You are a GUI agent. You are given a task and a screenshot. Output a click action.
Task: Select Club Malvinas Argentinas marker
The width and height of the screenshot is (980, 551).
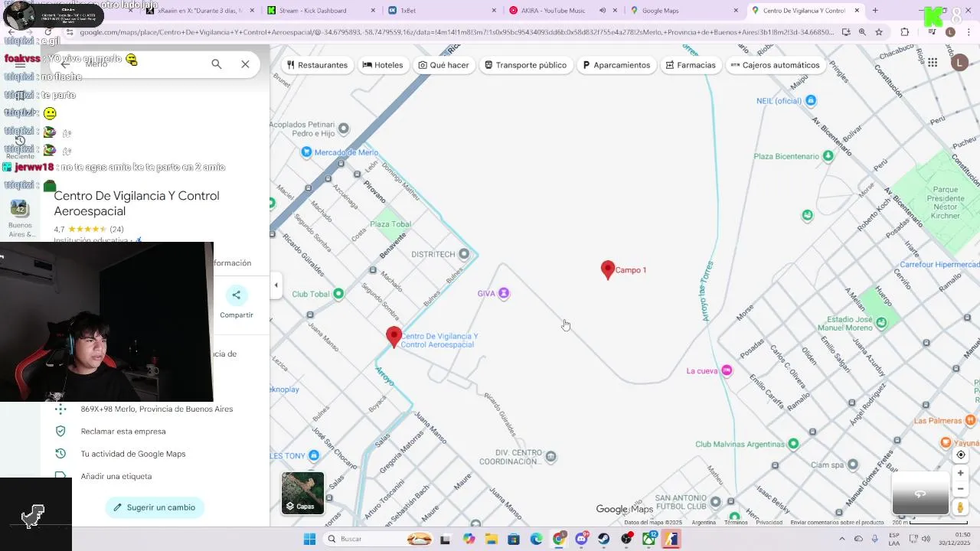click(793, 444)
